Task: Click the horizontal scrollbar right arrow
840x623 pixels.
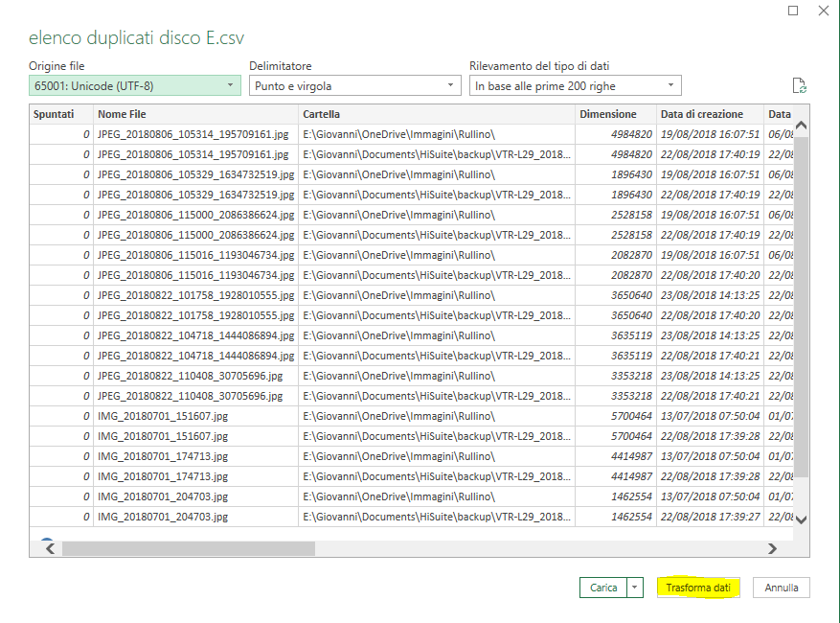Action: [772, 548]
